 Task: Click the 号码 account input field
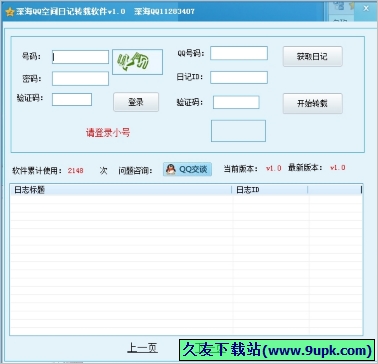(80, 57)
